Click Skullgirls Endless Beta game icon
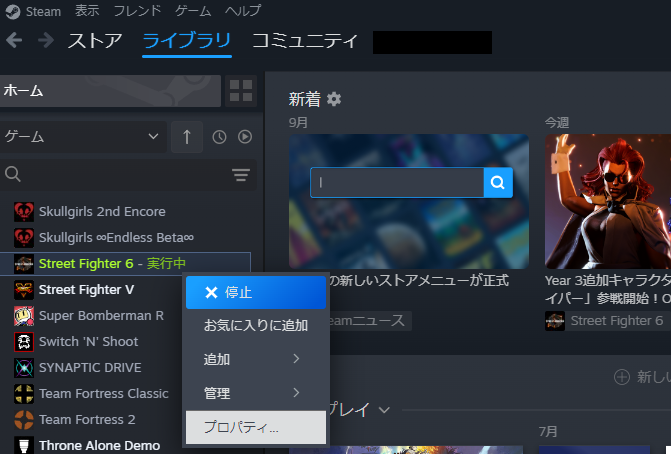Image resolution: width=671 pixels, height=454 pixels. 24,237
